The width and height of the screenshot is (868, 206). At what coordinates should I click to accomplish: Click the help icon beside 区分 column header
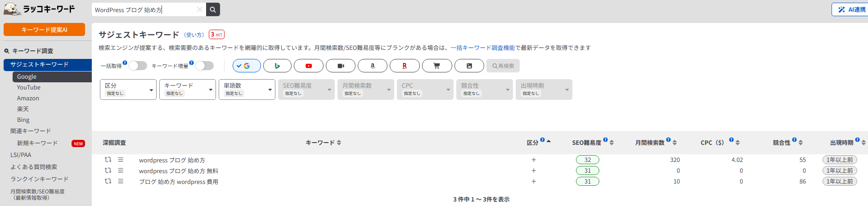tap(542, 140)
